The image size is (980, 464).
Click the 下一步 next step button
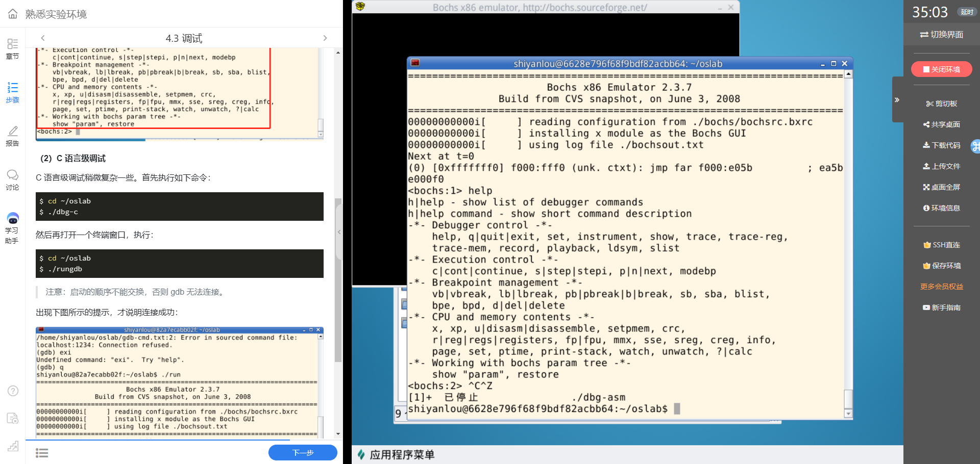pos(303,453)
